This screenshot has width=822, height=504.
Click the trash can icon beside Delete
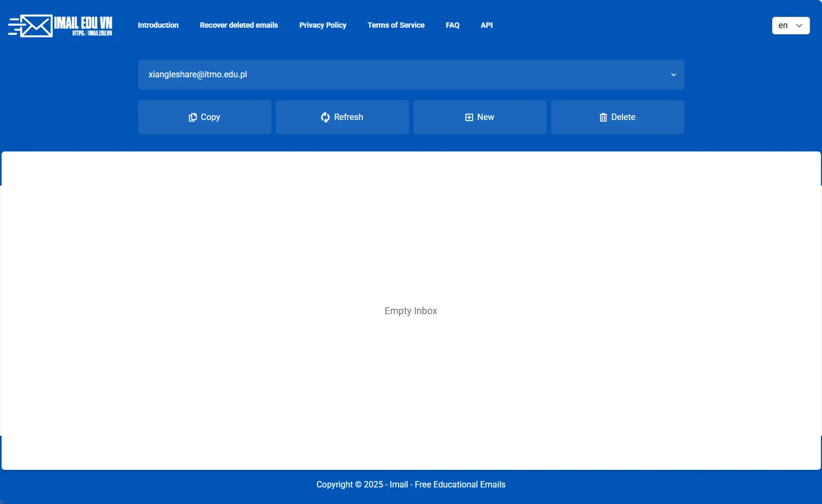pyautogui.click(x=603, y=117)
